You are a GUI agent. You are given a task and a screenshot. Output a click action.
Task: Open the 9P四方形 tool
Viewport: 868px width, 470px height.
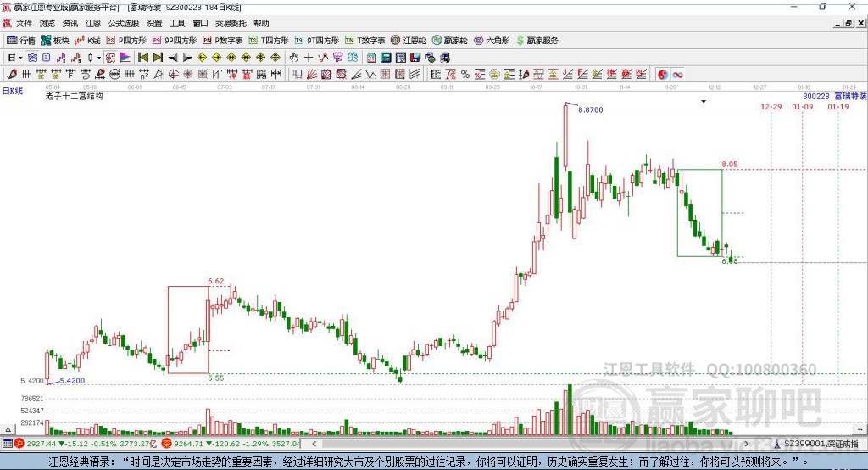pyautogui.click(x=175, y=41)
